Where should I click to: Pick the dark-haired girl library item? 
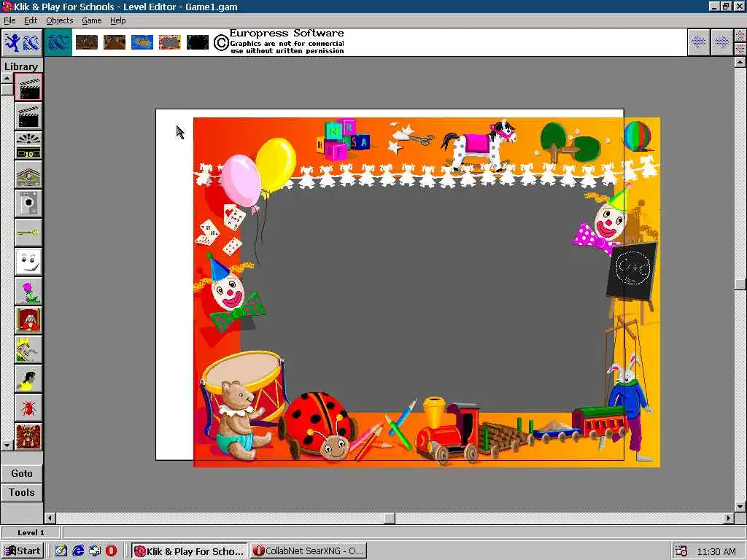28,378
